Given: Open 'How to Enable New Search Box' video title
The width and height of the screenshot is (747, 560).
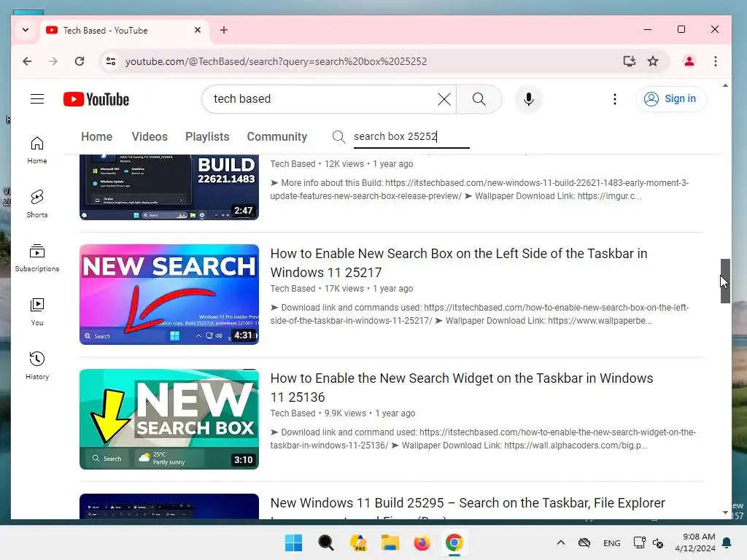Looking at the screenshot, I should pyautogui.click(x=459, y=262).
